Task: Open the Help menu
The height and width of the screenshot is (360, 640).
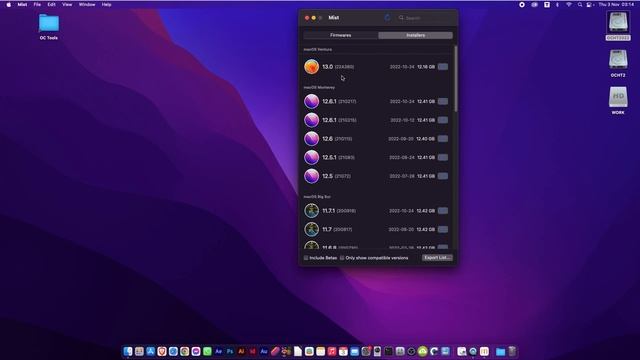Action: pyautogui.click(x=107, y=4)
